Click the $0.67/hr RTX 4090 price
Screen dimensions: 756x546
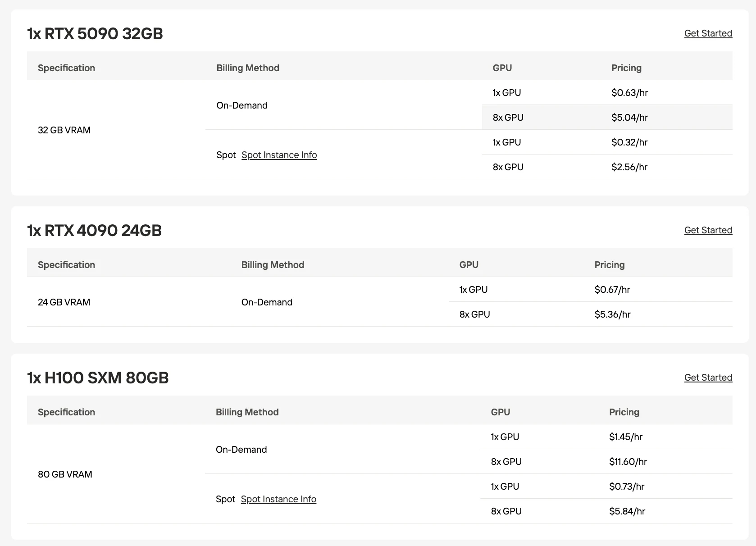tap(612, 290)
